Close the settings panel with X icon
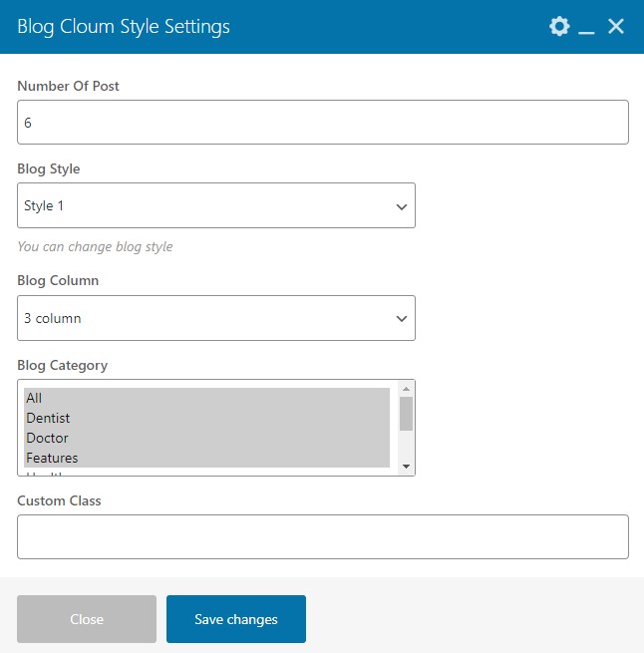 tap(616, 26)
